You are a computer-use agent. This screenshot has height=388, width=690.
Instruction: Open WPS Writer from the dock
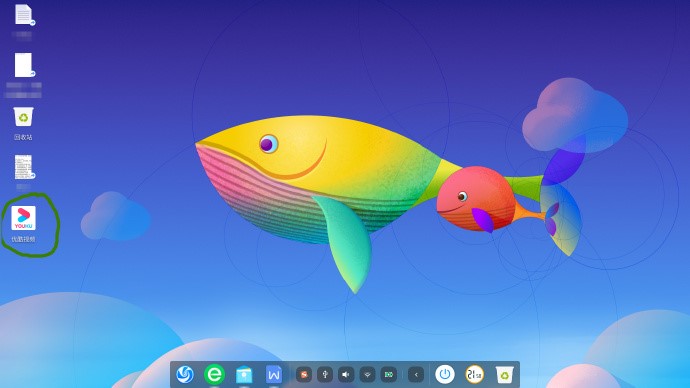(274, 374)
